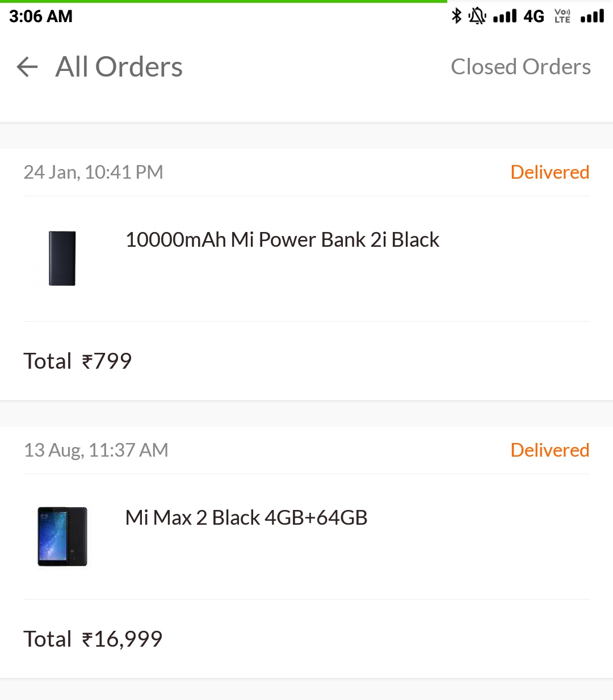Viewport: 613px width, 700px height.
Task: Tap the second SIM signal bars
Action: pyautogui.click(x=592, y=16)
